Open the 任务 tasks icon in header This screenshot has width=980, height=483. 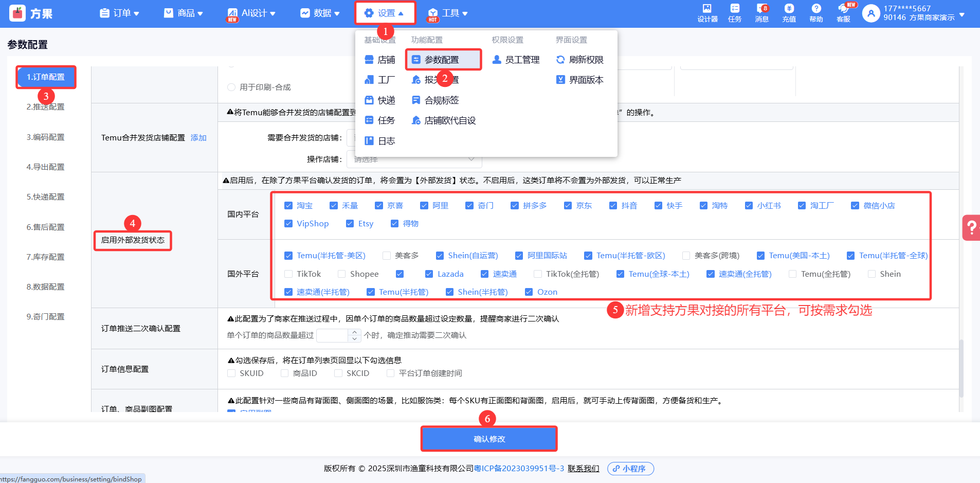735,13
